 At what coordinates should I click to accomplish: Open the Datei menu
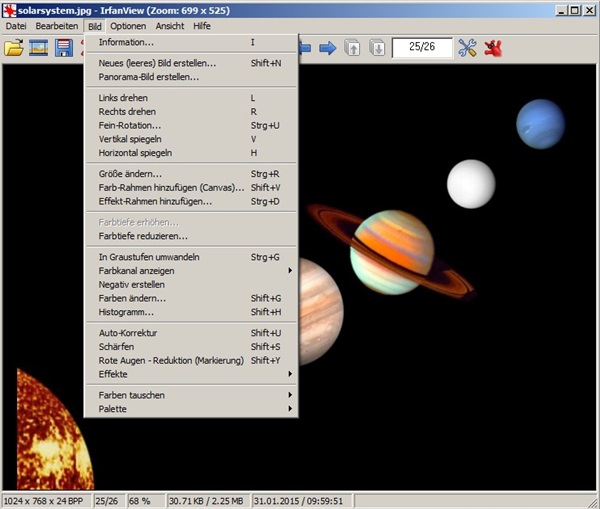(x=16, y=25)
